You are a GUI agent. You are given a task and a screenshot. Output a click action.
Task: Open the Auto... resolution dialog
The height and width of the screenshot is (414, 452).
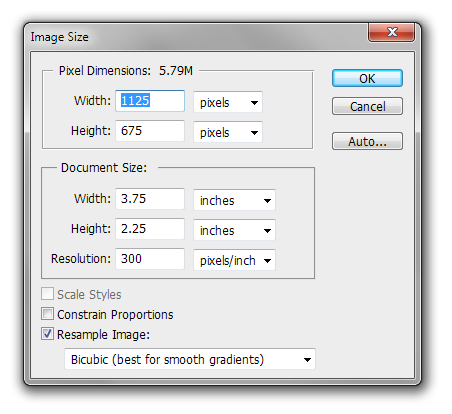pyautogui.click(x=367, y=141)
